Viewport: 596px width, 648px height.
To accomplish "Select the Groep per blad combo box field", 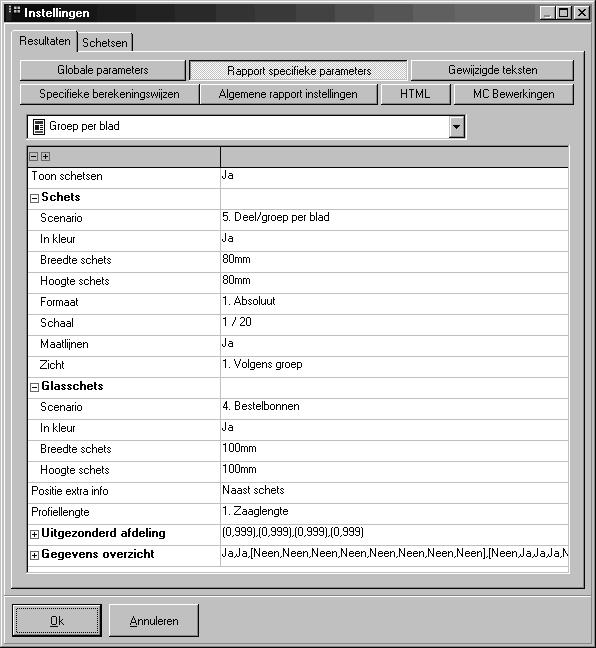I will 246,126.
